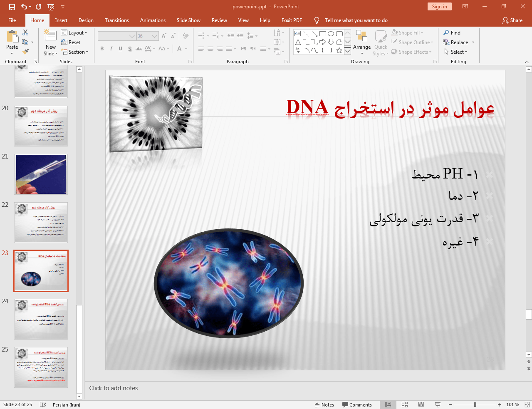Redo with the repeat arrow icon
This screenshot has width=532, height=409.
click(39, 7)
